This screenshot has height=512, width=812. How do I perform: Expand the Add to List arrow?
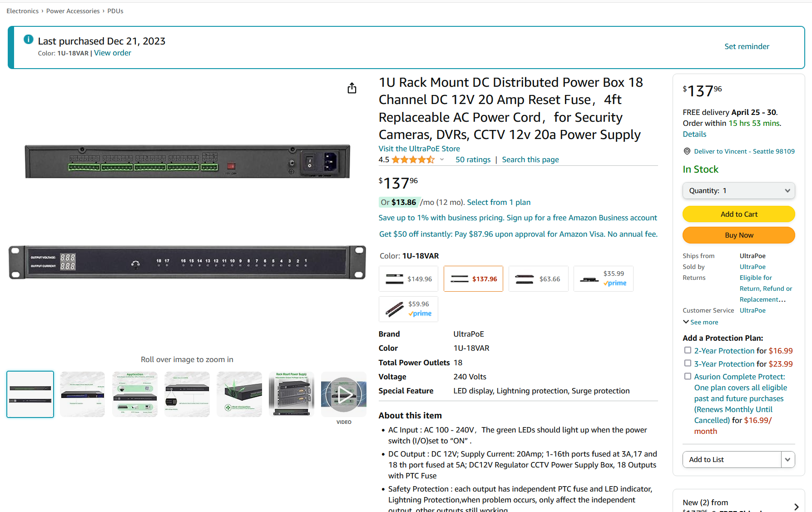[788, 460]
